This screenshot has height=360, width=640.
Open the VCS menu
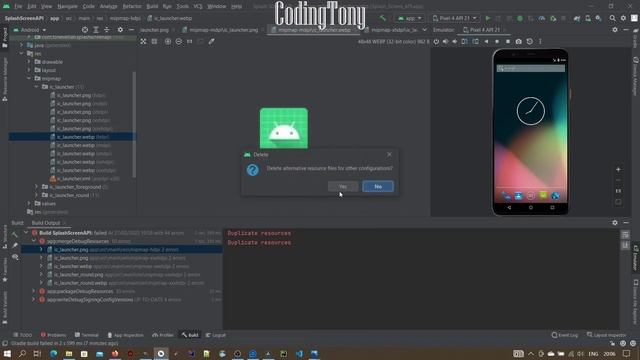point(198,7)
